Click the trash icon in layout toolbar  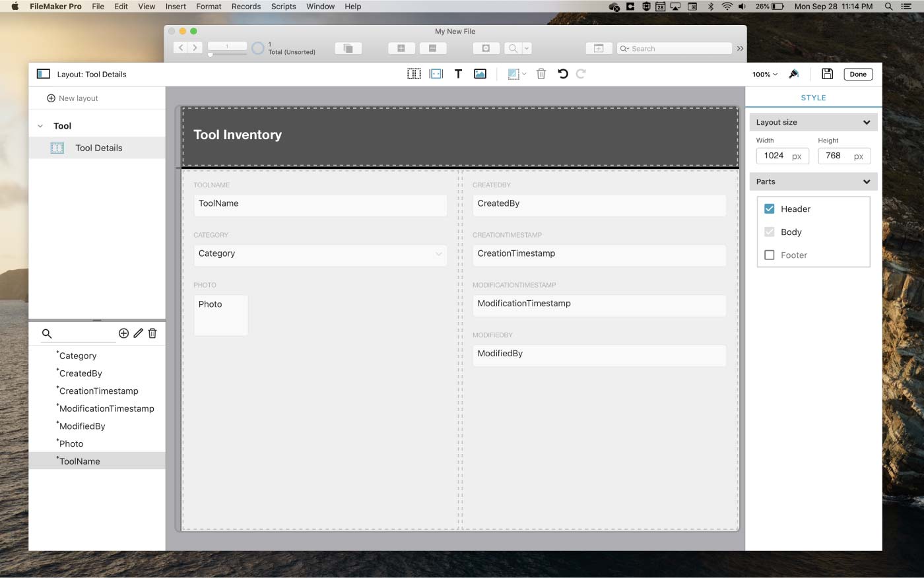pyautogui.click(x=541, y=74)
